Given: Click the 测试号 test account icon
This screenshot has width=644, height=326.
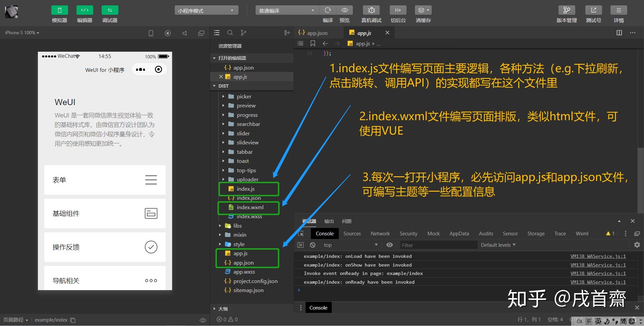Looking at the screenshot, I should (593, 10).
